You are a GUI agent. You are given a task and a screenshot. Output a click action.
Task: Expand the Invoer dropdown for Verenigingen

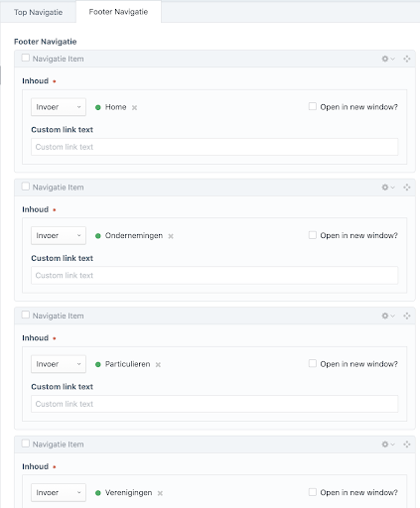[x=59, y=492]
